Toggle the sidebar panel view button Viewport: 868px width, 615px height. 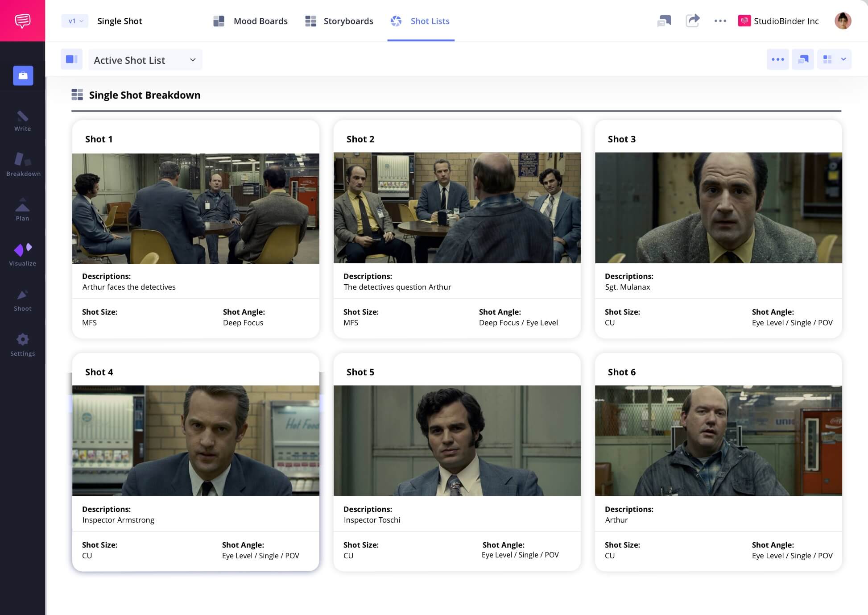[x=71, y=59]
